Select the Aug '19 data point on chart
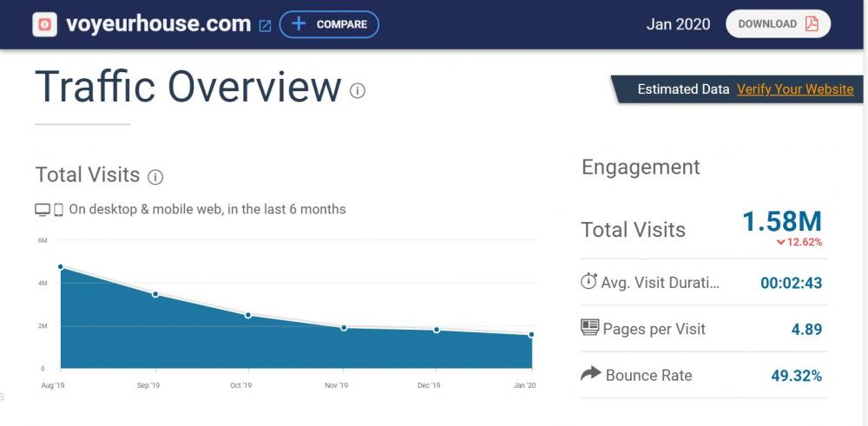The width and height of the screenshot is (868, 426). pos(61,266)
